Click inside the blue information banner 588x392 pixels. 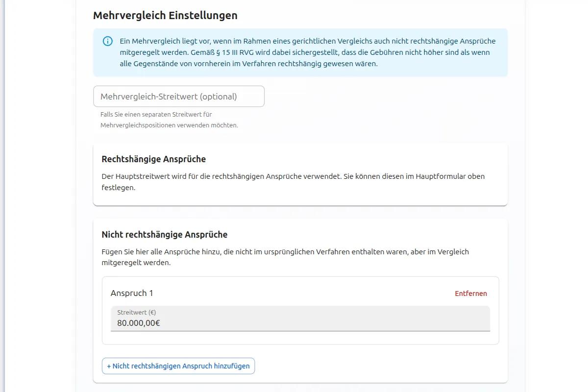point(300,52)
